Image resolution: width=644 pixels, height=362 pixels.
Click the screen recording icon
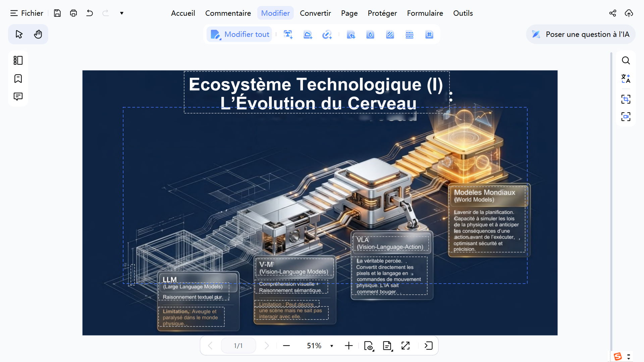click(x=626, y=117)
